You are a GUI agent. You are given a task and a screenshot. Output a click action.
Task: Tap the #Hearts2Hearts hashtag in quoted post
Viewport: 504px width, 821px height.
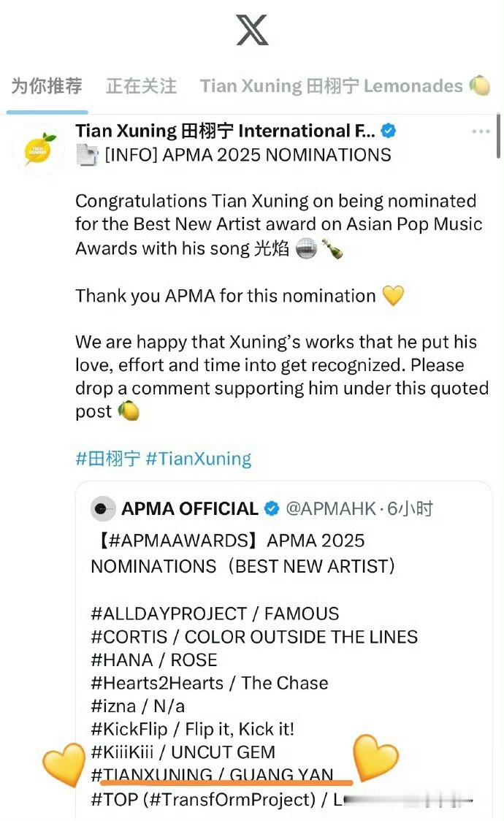click(x=157, y=683)
